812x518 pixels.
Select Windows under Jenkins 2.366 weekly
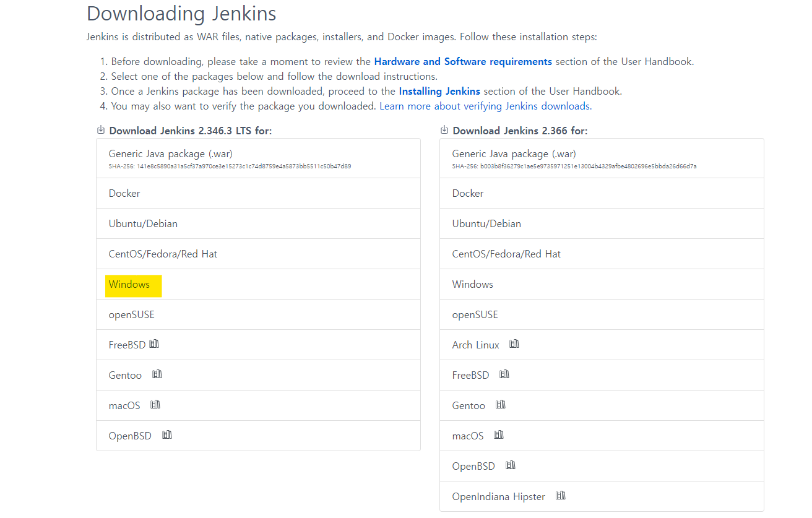(602, 284)
